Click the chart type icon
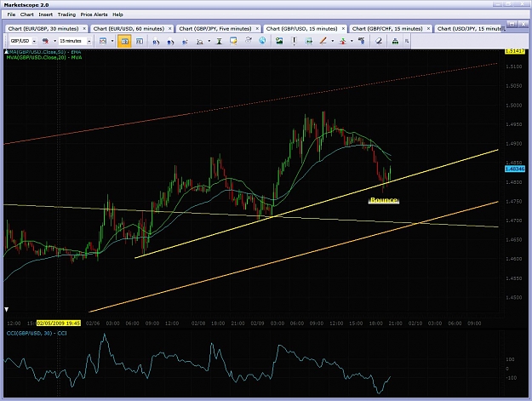532x401 pixels. tap(103, 41)
